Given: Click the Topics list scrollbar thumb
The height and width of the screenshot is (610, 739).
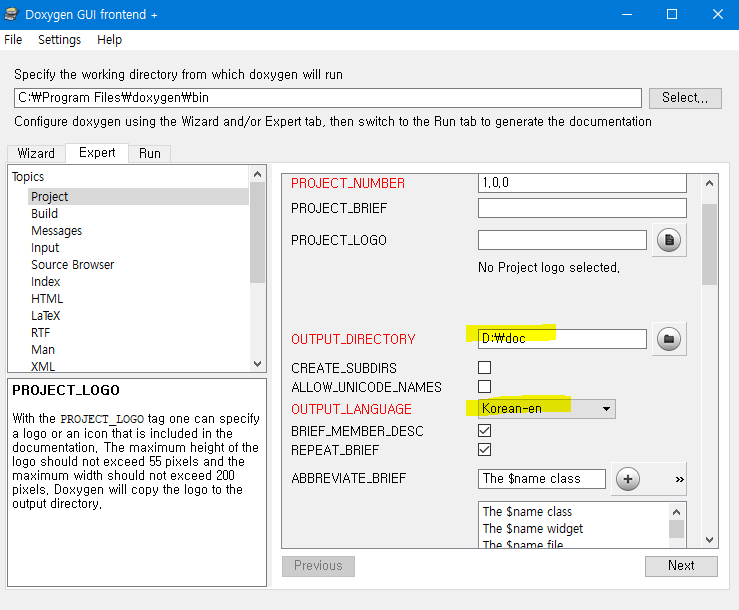Looking at the screenshot, I should pos(257,232).
